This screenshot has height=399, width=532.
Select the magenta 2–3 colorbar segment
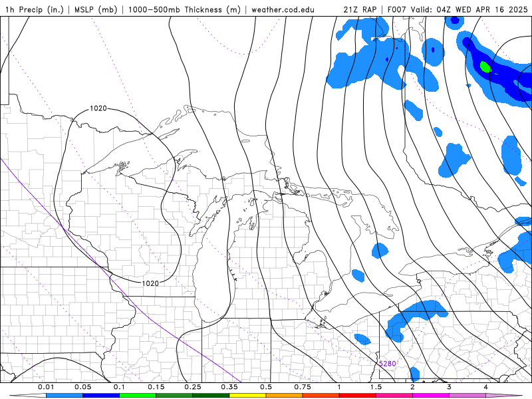click(431, 396)
